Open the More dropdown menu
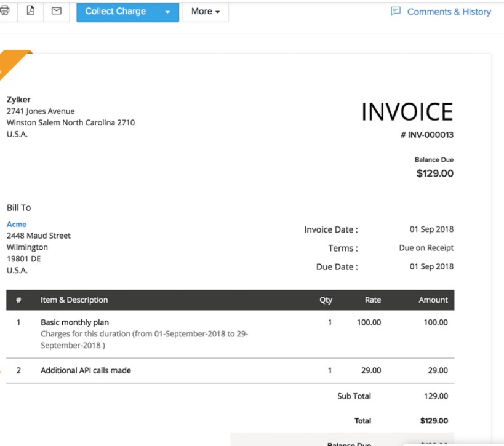This screenshot has width=504, height=446. [x=206, y=12]
